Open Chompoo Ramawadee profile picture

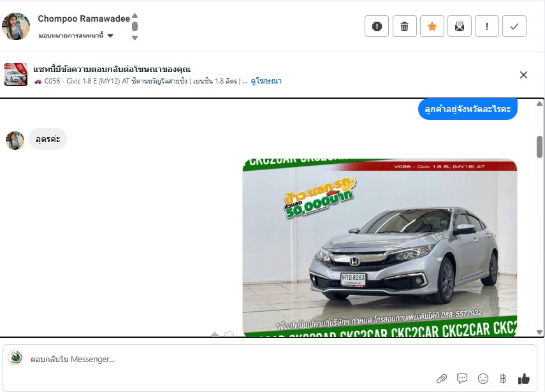16,26
